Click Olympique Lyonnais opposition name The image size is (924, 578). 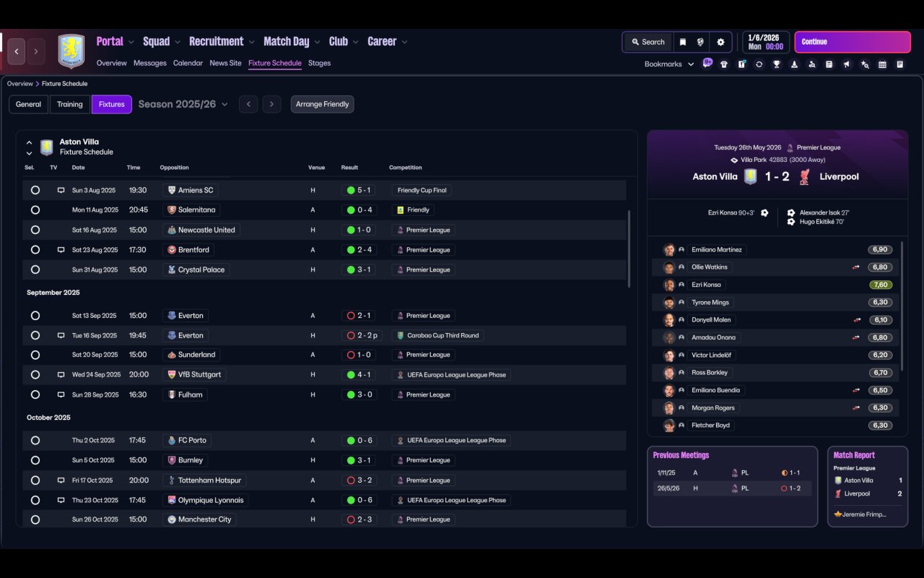211,500
